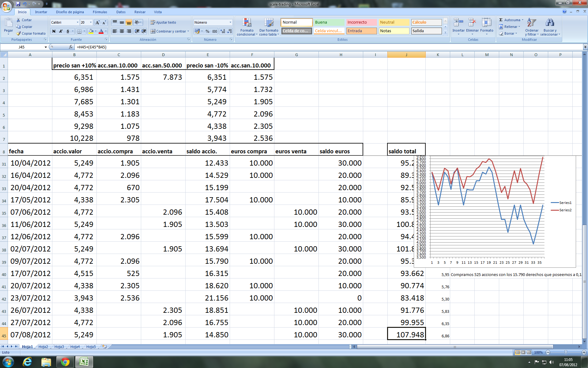Open the Fórmulas ribbon tab
Screen dimensions: 588x368
click(x=100, y=12)
